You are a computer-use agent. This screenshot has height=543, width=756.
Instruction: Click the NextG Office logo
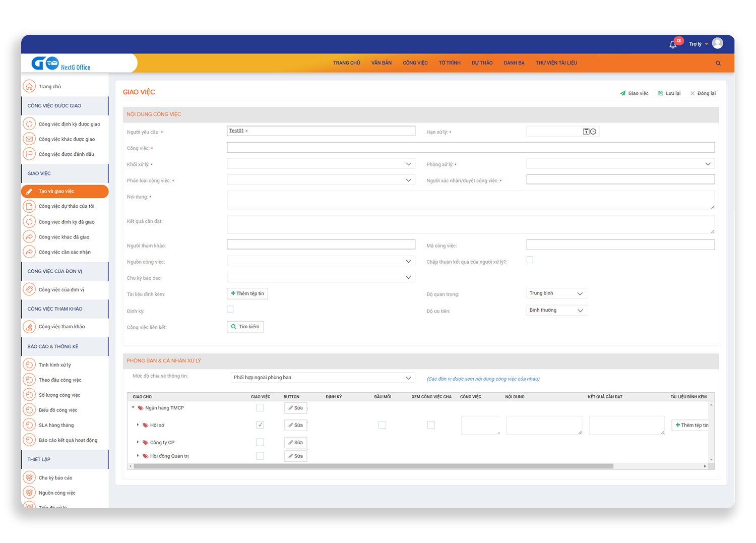coord(61,64)
